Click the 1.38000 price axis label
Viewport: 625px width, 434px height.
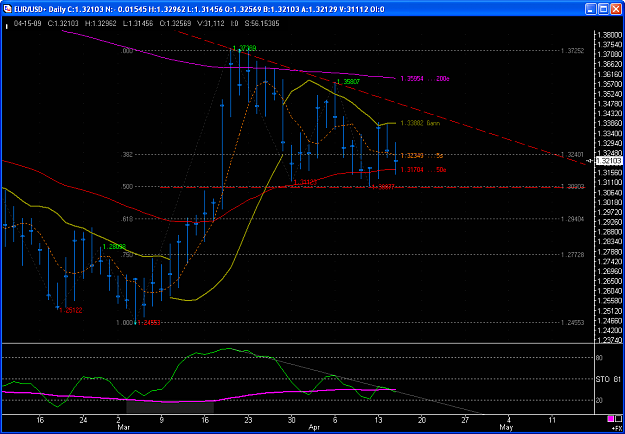click(609, 35)
